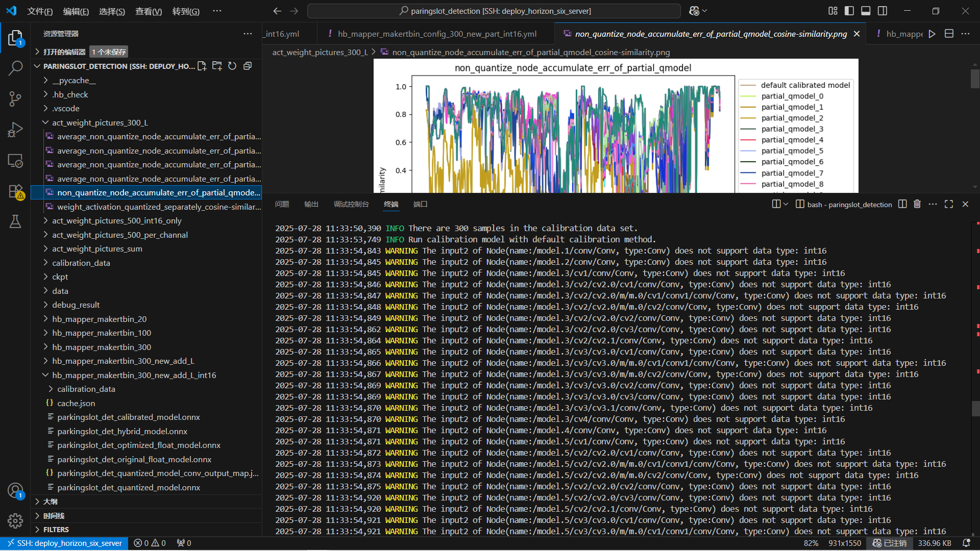Click the 82% zoom level in status bar
This screenshot has height=551, width=980.
click(x=811, y=543)
